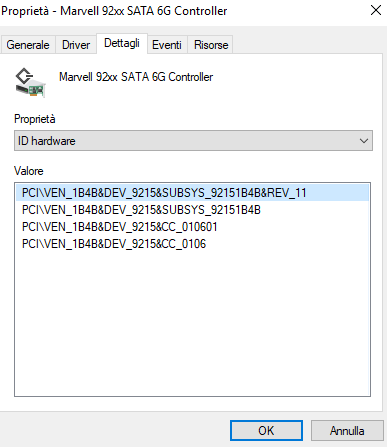This screenshot has width=387, height=447.
Task: Click the ID hardware combo box
Action: pos(193,141)
